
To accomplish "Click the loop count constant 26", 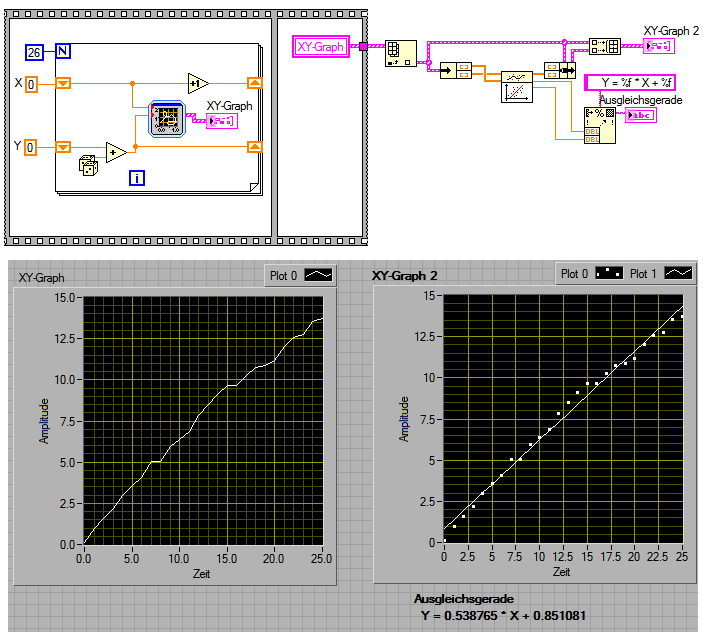I will pyautogui.click(x=34, y=52).
